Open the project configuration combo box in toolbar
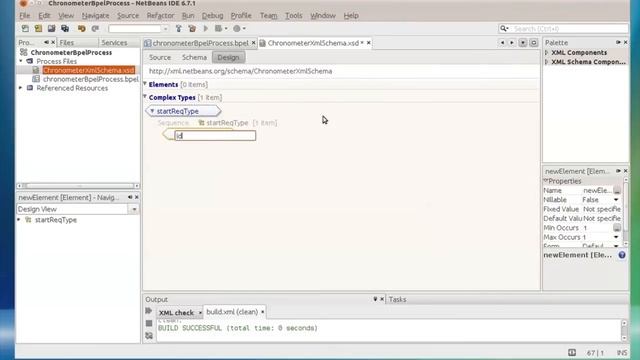The image size is (640, 360). click(138, 29)
